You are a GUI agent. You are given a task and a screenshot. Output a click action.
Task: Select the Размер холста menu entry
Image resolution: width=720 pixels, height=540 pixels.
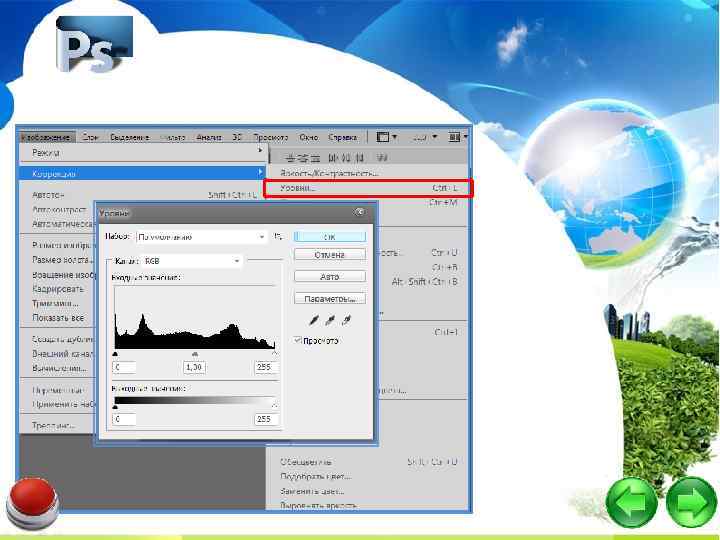tap(62, 259)
